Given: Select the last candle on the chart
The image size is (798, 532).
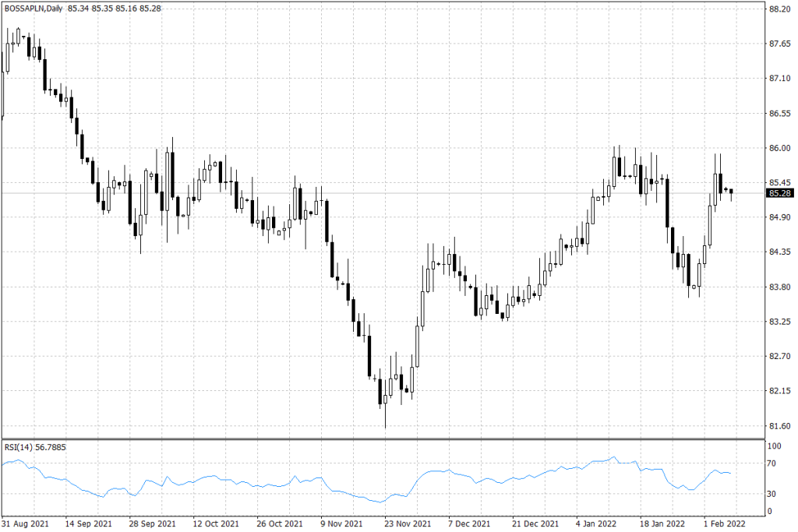Looking at the screenshot, I should pos(731,192).
